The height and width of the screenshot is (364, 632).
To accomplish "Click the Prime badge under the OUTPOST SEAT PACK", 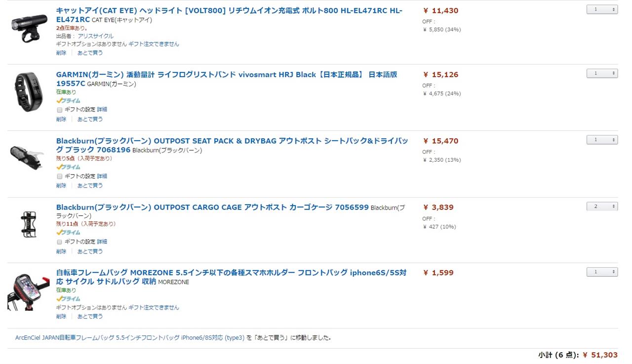I will coord(68,167).
